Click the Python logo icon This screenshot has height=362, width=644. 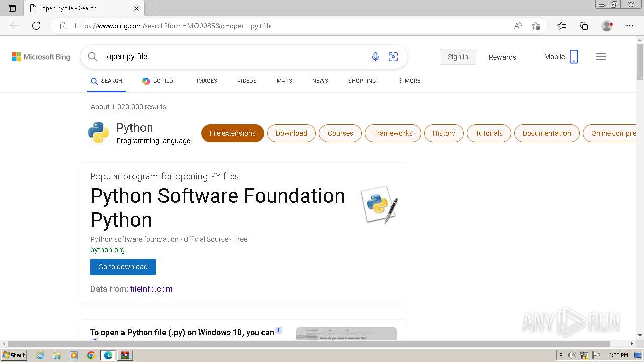(x=98, y=133)
